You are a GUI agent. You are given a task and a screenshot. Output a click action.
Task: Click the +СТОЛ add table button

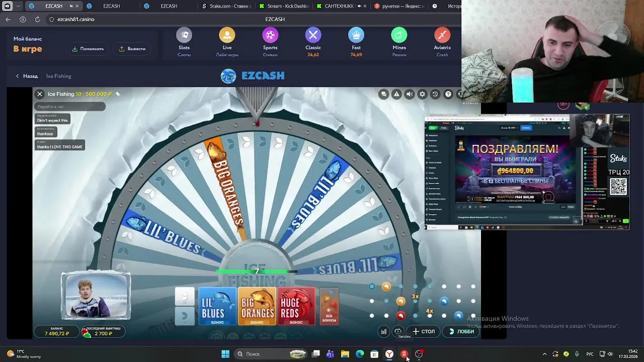coord(424,331)
